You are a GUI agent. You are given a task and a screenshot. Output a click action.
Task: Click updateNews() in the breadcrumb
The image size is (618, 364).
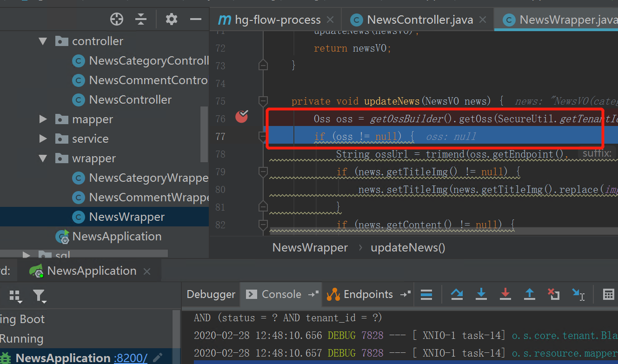(x=408, y=248)
